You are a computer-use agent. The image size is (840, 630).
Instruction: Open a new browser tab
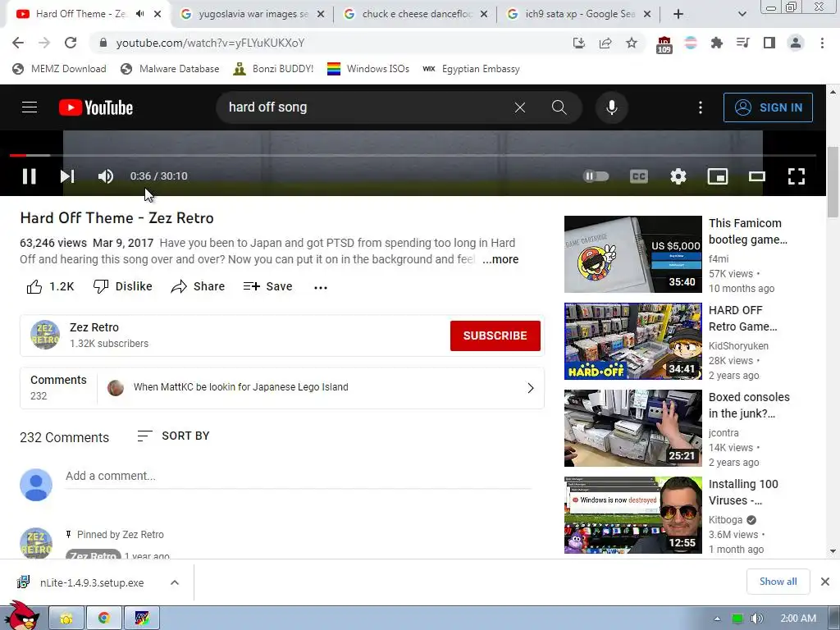pyautogui.click(x=678, y=14)
